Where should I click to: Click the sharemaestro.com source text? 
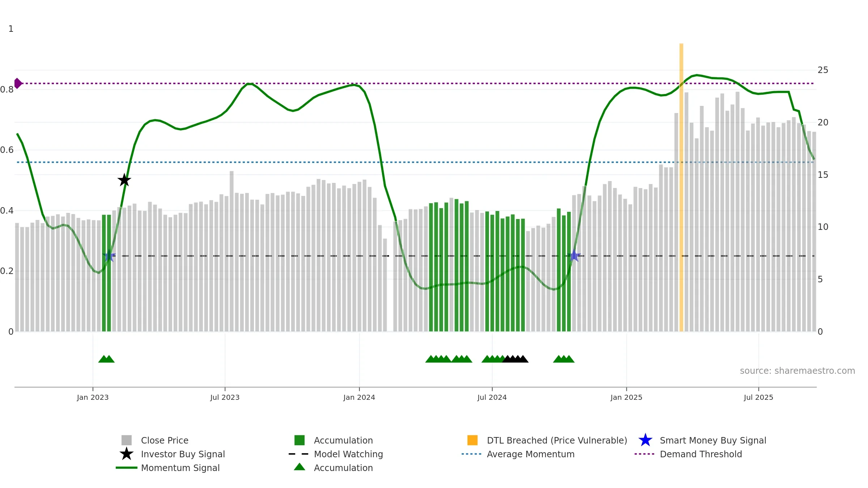[x=797, y=371]
